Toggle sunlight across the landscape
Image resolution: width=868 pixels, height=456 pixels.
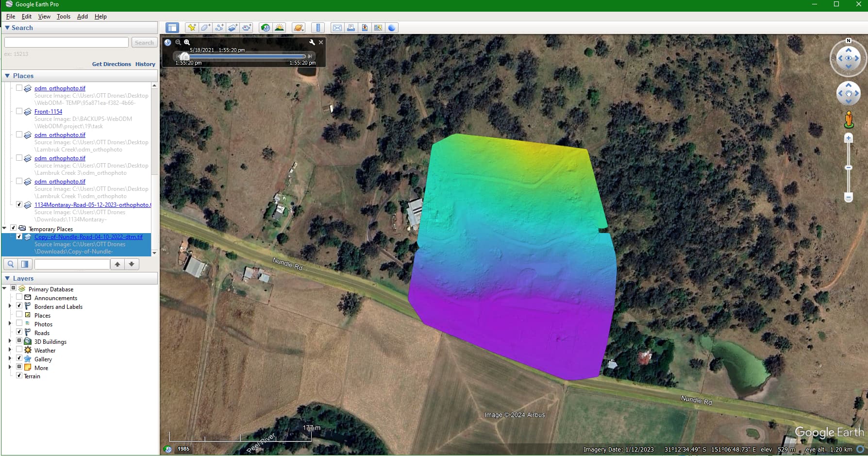point(280,28)
